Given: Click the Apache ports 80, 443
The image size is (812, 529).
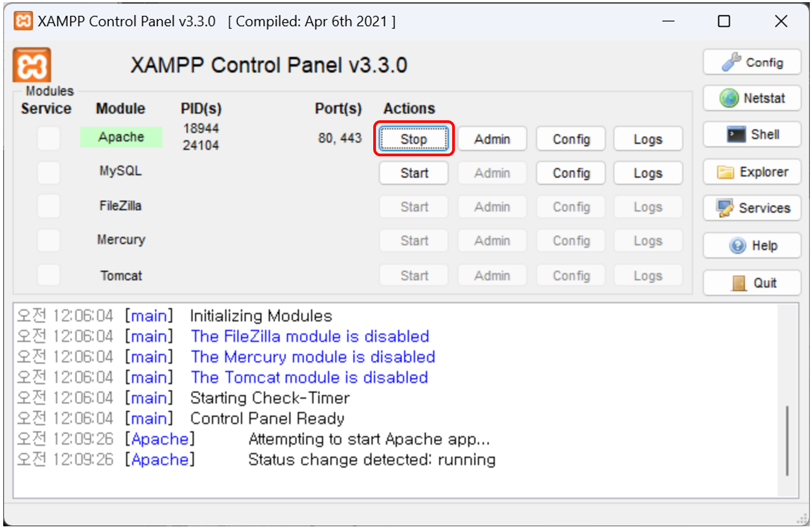Looking at the screenshot, I should pos(340,138).
